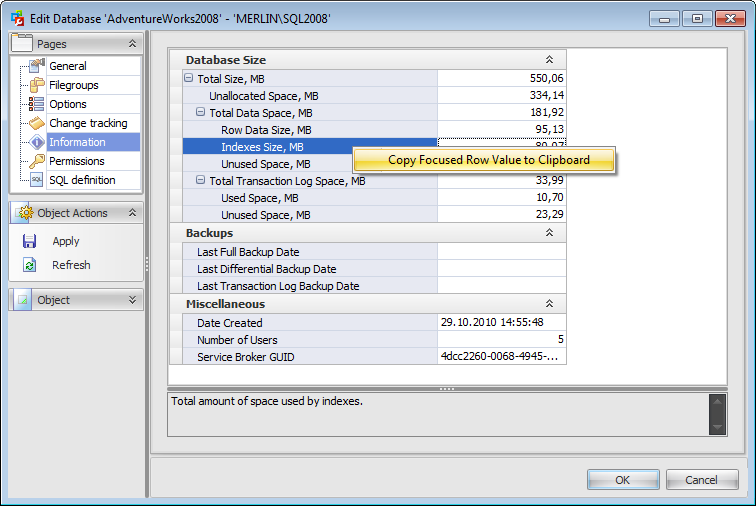Collapse the Database Size section
Screen dimensions: 756x506
pos(548,60)
